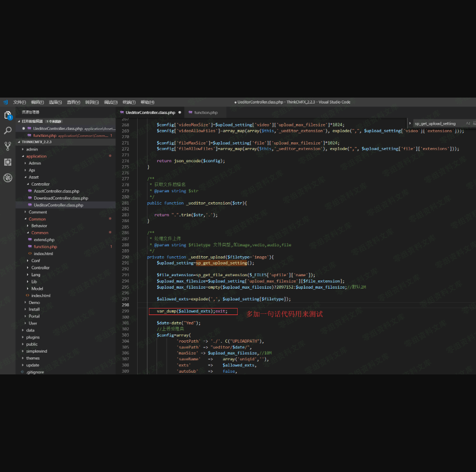This screenshot has width=476, height=472.
Task: Collapse the application folder
Action: coord(36,156)
